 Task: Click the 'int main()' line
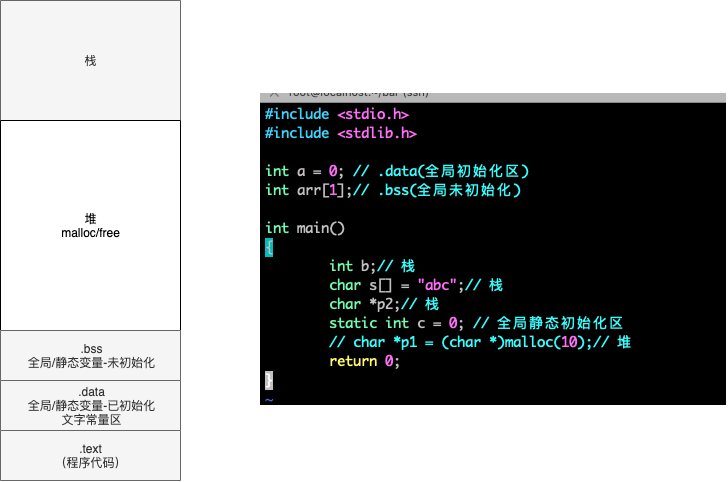tap(305, 228)
